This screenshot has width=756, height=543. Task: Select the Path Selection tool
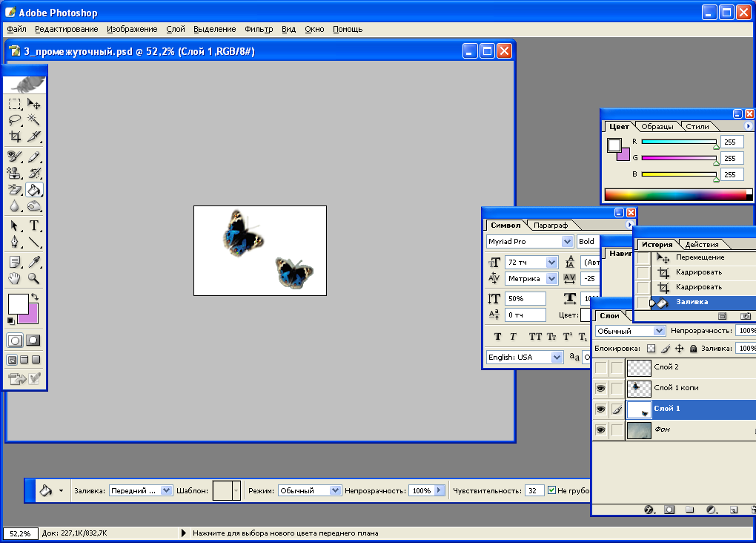coord(15,226)
